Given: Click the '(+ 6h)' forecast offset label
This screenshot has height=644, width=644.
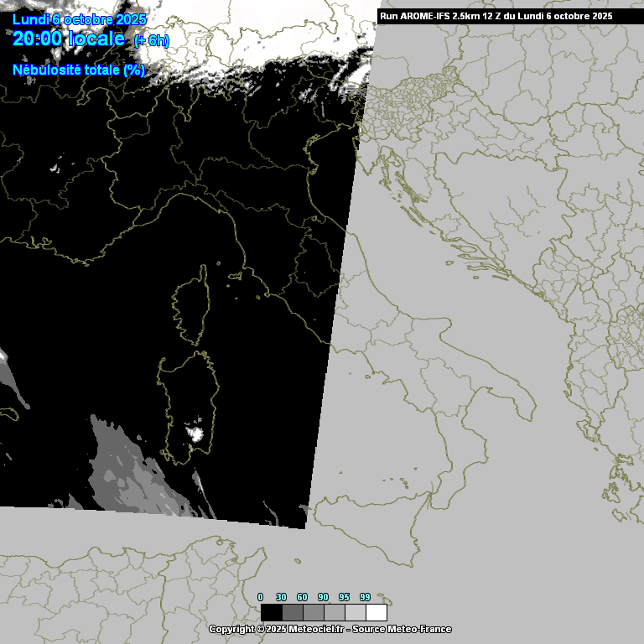Looking at the screenshot, I should [152, 41].
